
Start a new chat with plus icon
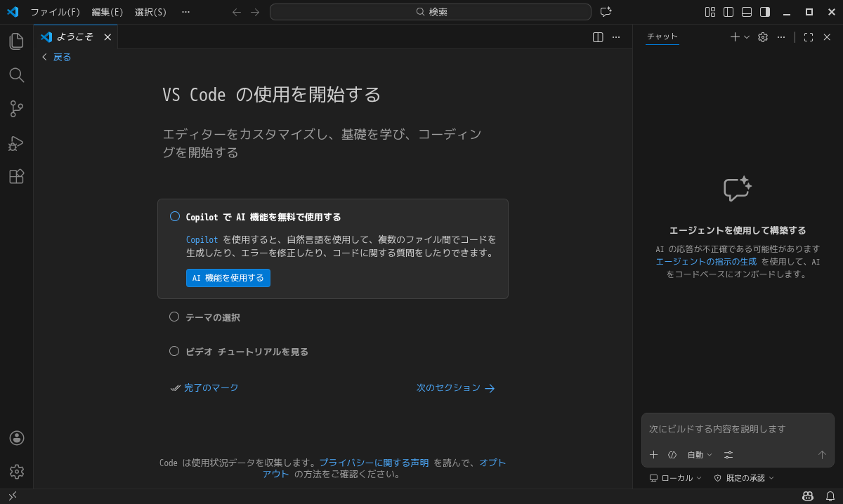735,37
